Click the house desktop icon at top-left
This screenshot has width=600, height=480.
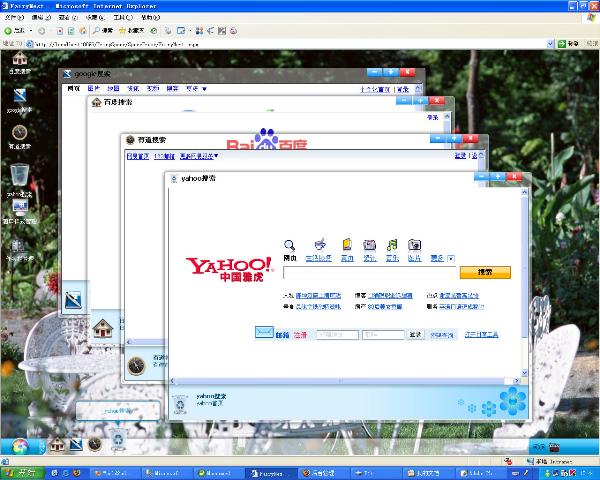(x=20, y=58)
